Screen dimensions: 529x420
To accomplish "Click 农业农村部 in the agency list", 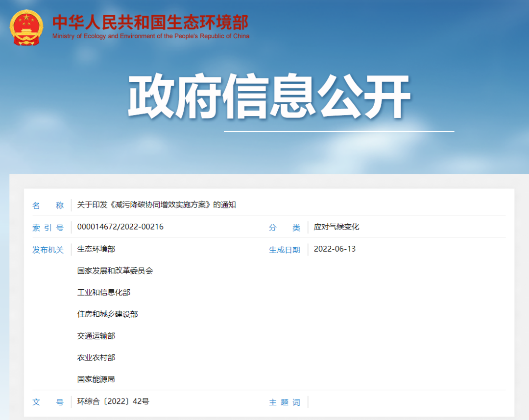I will point(96,357).
